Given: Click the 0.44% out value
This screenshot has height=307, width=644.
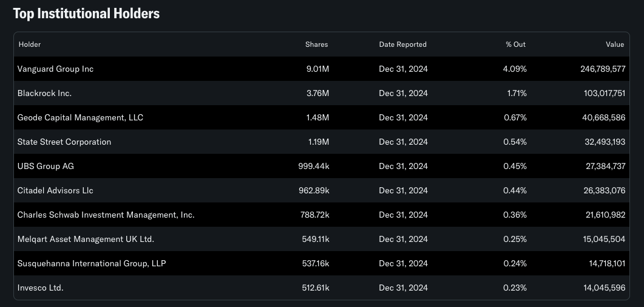Looking at the screenshot, I should pos(515,190).
